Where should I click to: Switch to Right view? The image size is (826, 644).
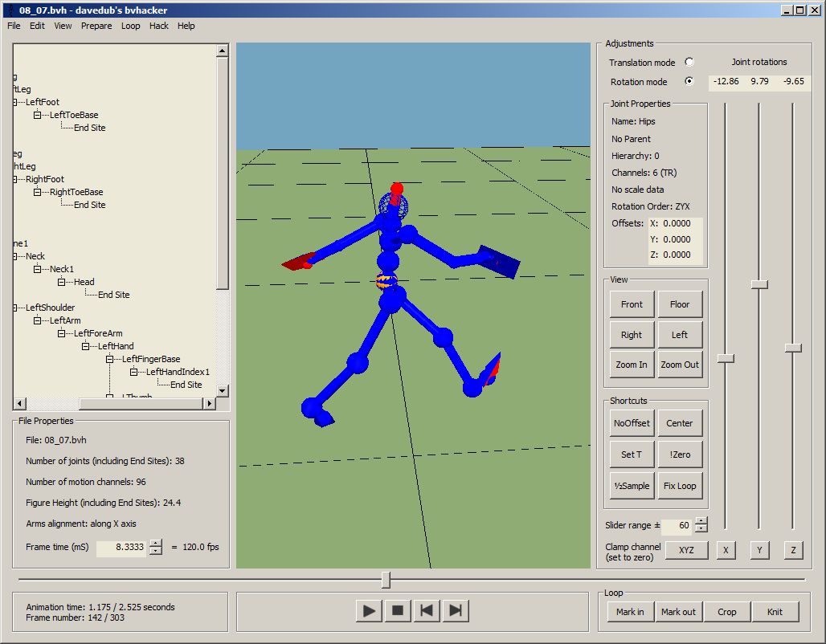pyautogui.click(x=632, y=335)
